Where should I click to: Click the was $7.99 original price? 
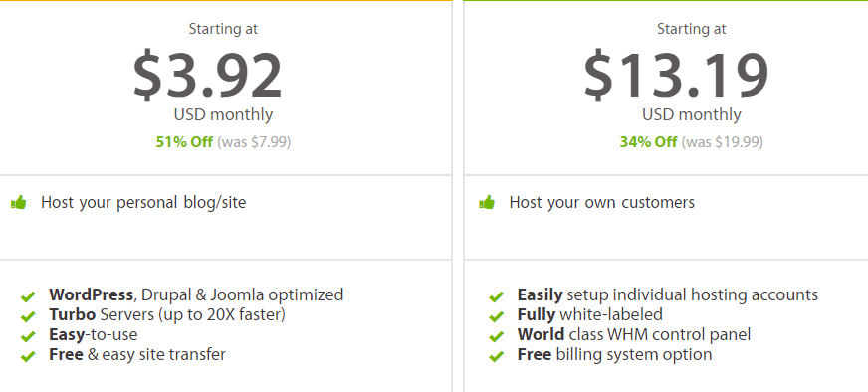(x=254, y=142)
